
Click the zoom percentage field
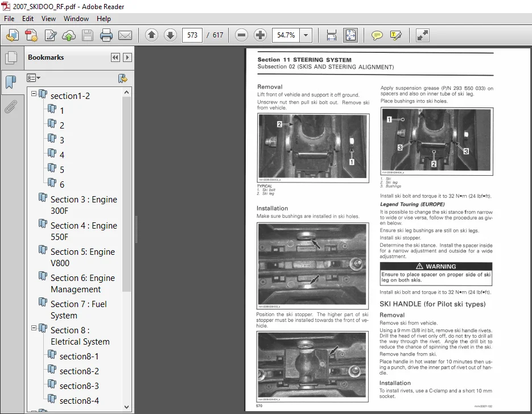click(286, 35)
